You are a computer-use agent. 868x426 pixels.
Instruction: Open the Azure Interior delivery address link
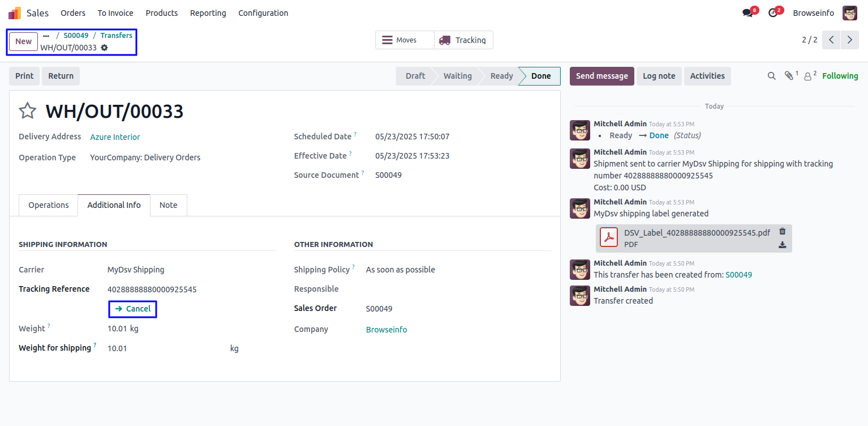point(115,137)
